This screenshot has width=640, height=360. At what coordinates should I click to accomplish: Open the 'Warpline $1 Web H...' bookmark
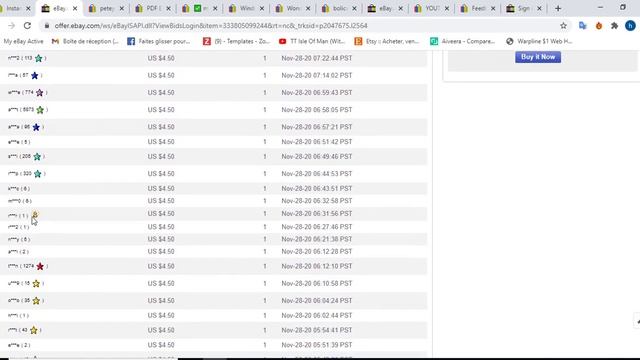[x=539, y=41]
